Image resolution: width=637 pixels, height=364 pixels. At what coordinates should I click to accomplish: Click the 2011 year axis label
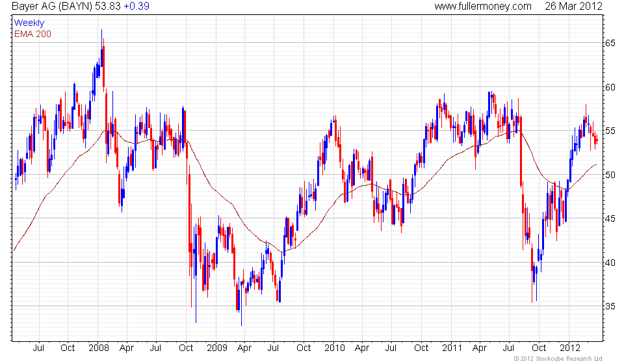(x=452, y=348)
